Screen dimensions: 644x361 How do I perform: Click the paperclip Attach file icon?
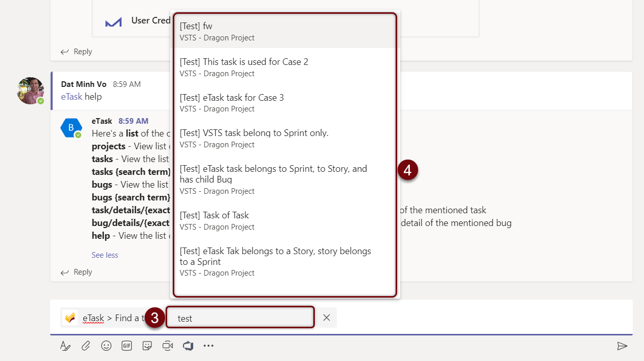[85, 346]
